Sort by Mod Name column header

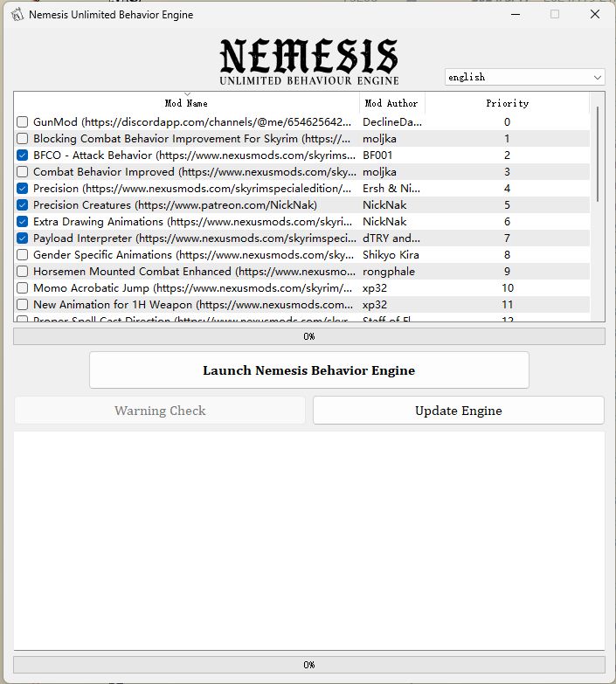click(186, 103)
